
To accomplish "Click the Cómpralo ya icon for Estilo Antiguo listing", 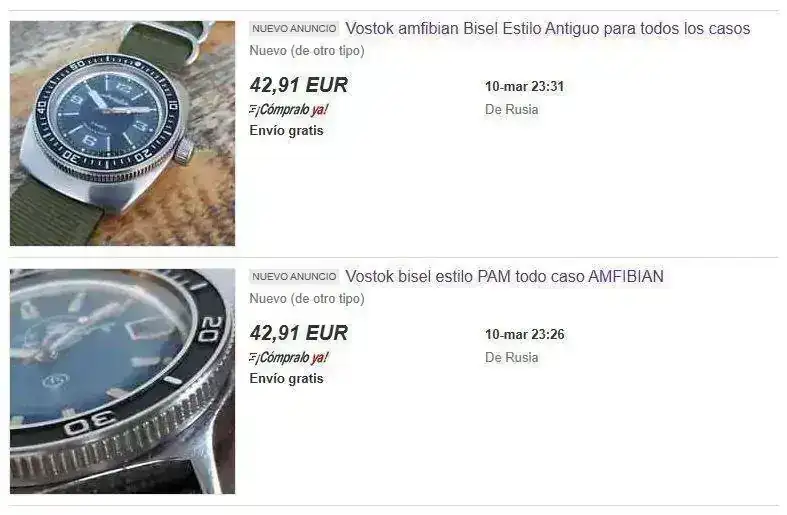I will click(x=254, y=110).
